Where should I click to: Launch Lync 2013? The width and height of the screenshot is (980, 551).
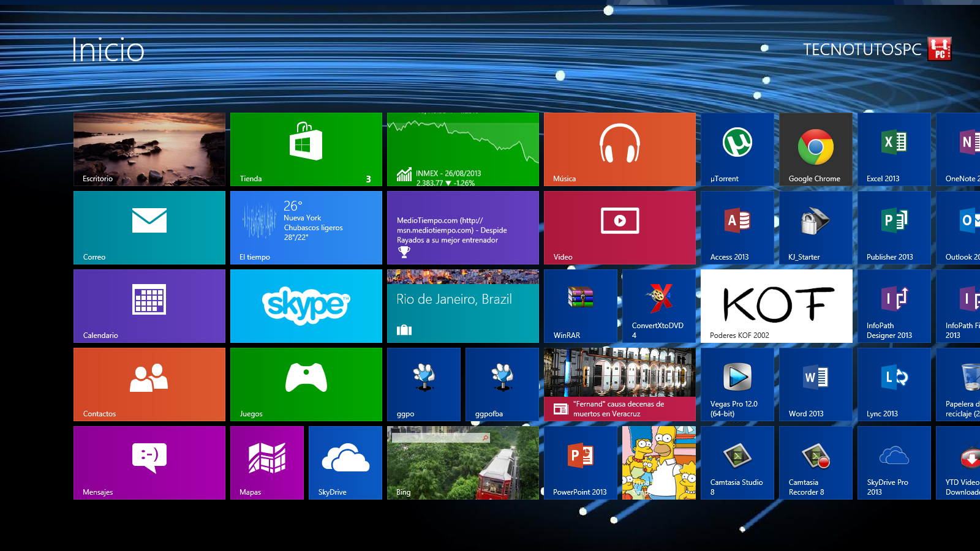894,384
